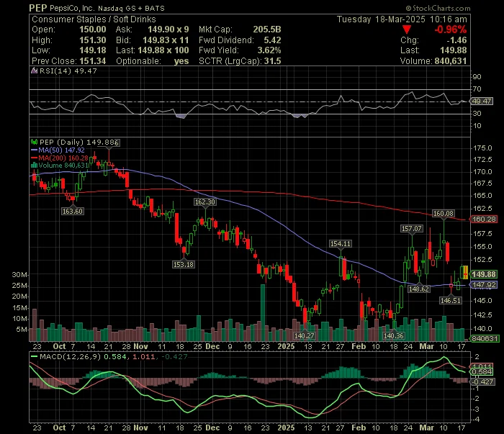
Task: Click the yellow-highlighted latest candlestick
Action: (465, 272)
